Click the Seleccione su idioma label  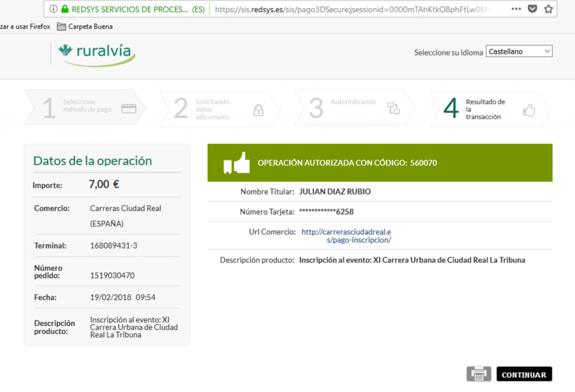click(x=449, y=53)
